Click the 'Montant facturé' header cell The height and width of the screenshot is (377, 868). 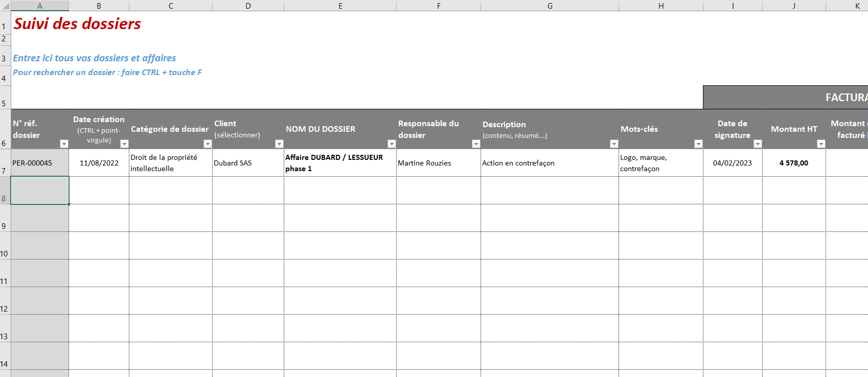tap(847, 129)
